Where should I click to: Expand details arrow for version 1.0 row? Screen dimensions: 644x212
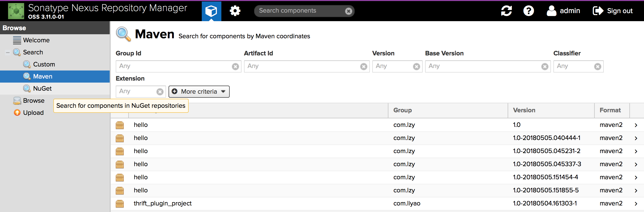click(636, 125)
